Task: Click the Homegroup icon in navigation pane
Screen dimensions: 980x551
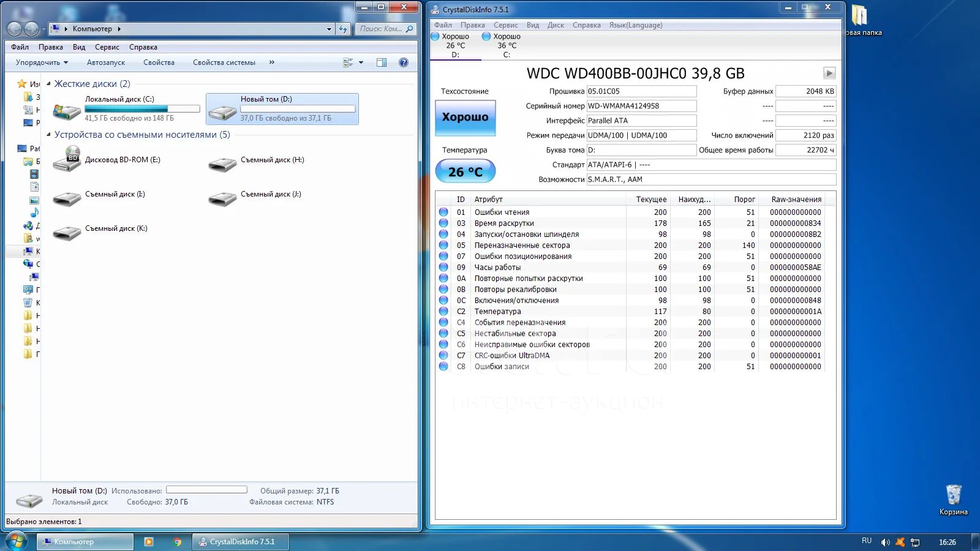Action: click(x=28, y=225)
